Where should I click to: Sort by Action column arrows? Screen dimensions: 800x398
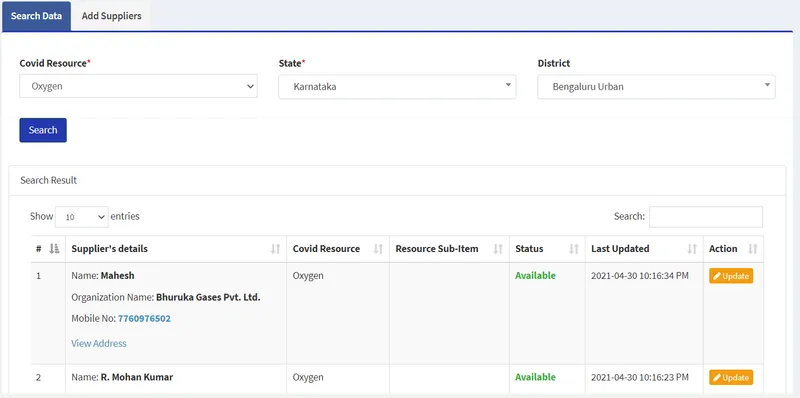click(753, 249)
